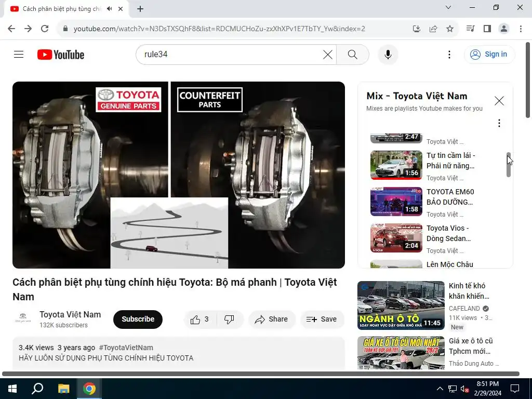This screenshot has width=532, height=399.
Task: Open Windows taskbar search
Action: tap(37, 389)
